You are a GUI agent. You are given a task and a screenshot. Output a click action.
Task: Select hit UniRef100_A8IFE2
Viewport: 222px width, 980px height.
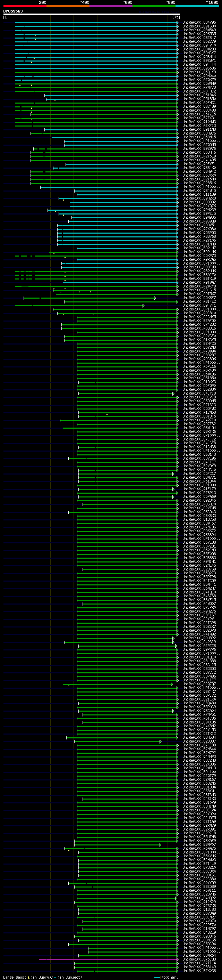(199, 302)
